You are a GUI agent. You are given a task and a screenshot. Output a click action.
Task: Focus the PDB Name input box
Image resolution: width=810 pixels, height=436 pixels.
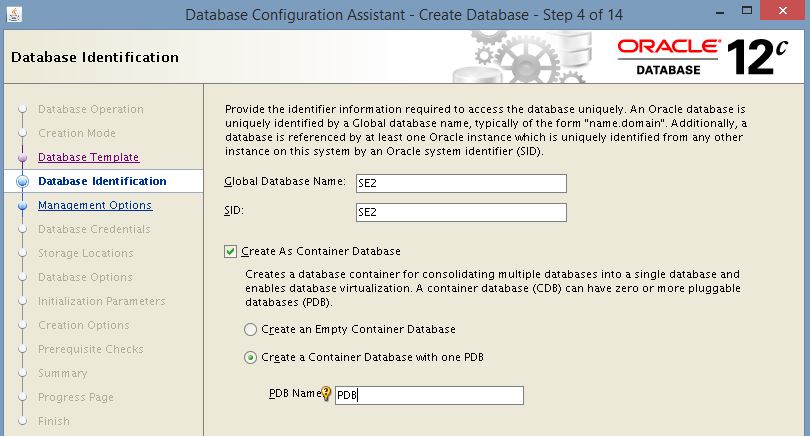428,396
